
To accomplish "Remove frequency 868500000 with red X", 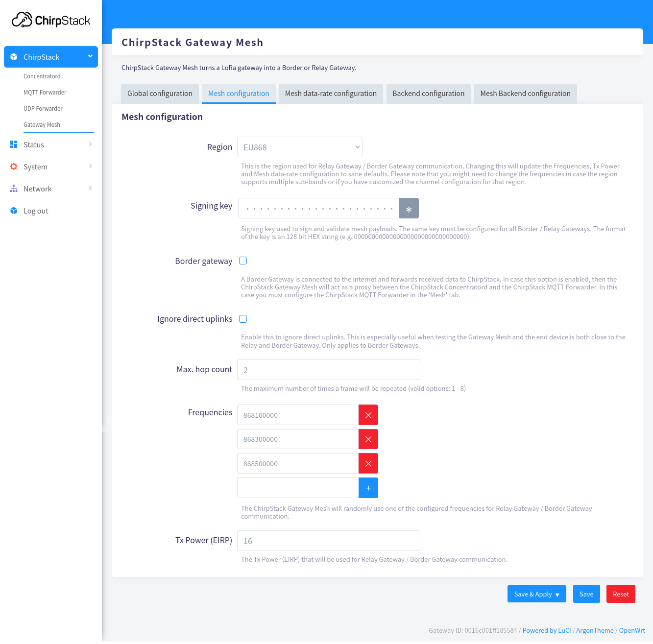I will point(368,464).
